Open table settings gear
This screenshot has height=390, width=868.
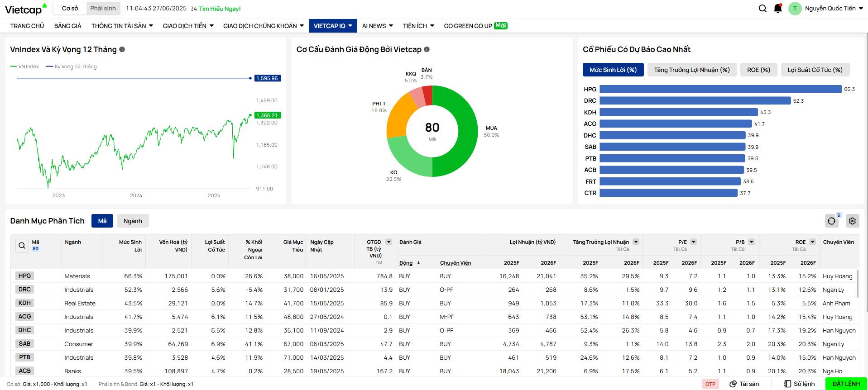(x=852, y=221)
